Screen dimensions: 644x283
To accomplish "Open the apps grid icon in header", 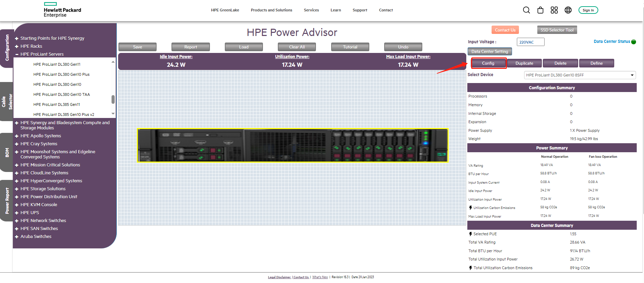I will point(554,10).
